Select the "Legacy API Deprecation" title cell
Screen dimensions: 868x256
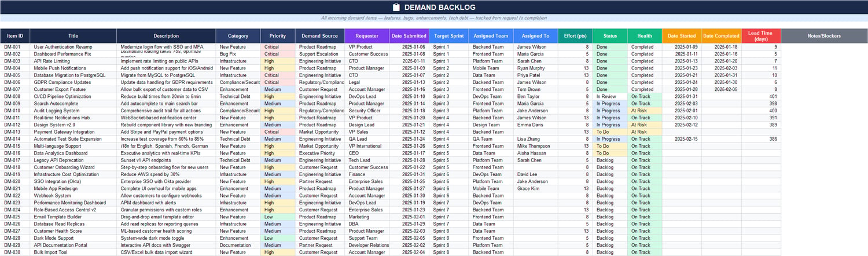coord(73,160)
